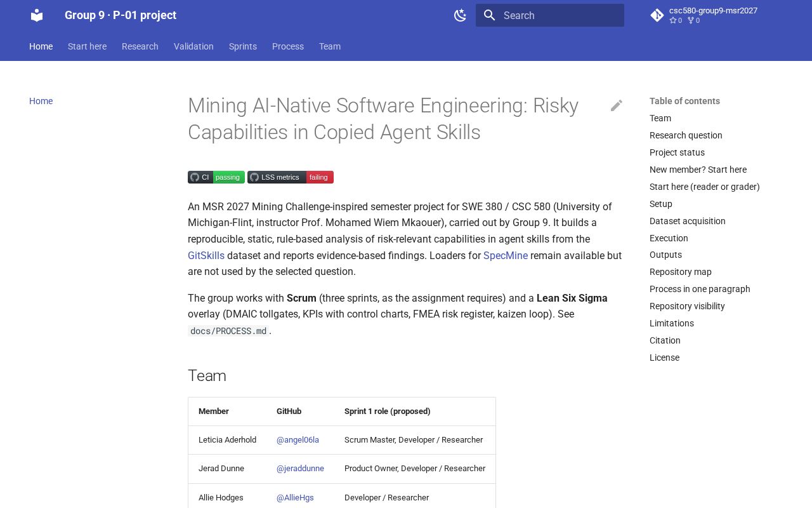Image resolution: width=812 pixels, height=508 pixels.
Task: Jump to Outputs section
Action: (x=665, y=255)
